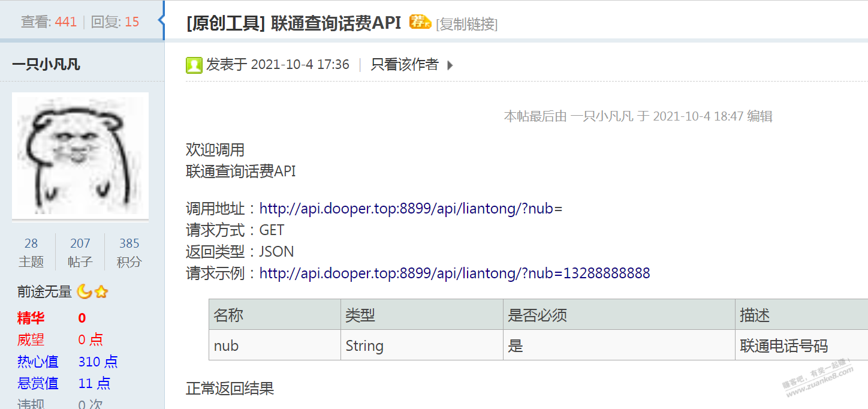This screenshot has height=409, width=868.
Task: Click the star rank icon beside 前途无量
Action: point(101,292)
